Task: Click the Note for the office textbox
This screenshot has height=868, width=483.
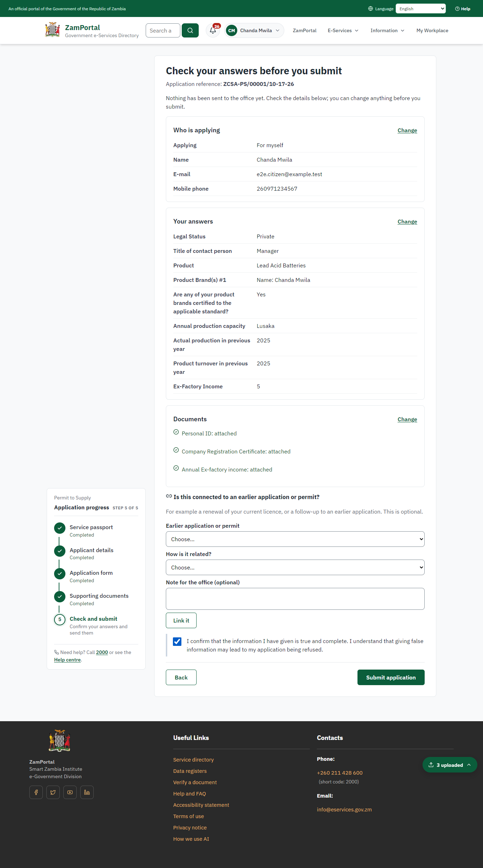Action: pyautogui.click(x=295, y=599)
